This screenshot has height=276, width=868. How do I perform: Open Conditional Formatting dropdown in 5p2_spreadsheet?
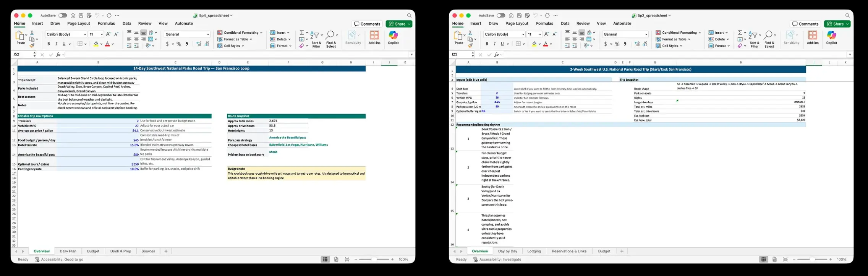679,32
